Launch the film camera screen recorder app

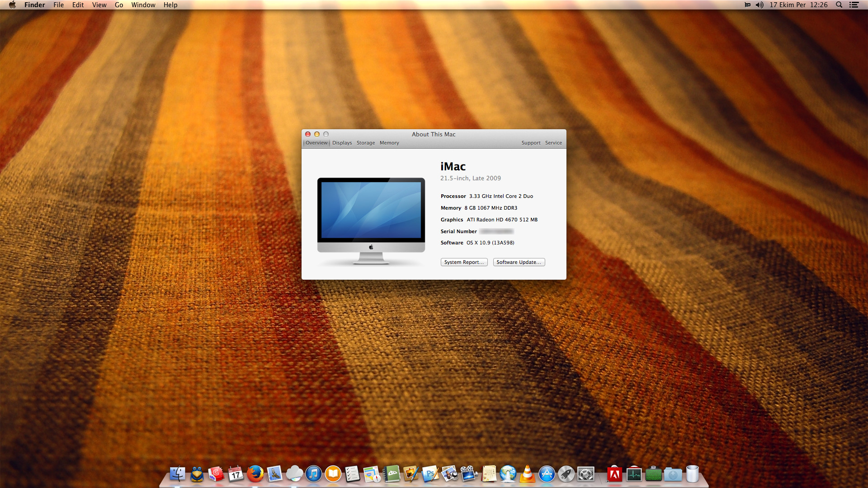pyautogui.click(x=469, y=474)
